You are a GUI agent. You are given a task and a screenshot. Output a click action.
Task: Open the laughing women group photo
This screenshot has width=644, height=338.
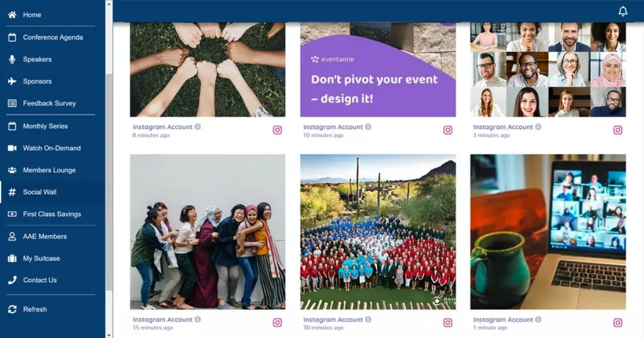(208, 232)
